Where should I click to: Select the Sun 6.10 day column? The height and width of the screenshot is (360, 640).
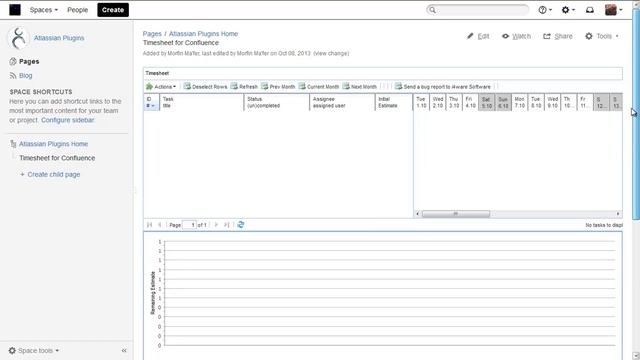click(x=503, y=102)
